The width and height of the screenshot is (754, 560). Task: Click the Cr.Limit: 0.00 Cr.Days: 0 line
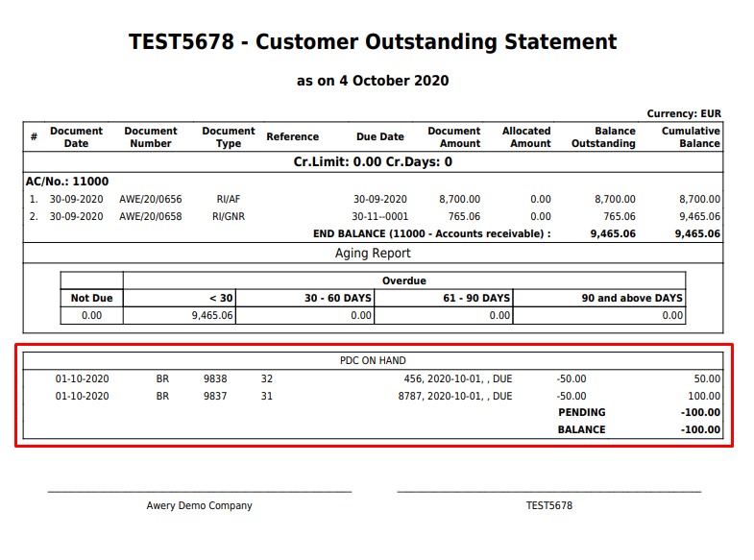(373, 161)
